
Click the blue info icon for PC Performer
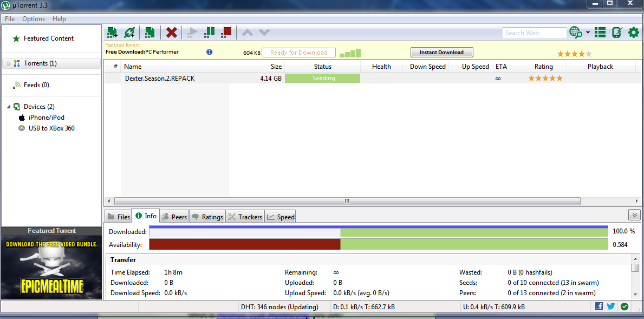point(209,52)
